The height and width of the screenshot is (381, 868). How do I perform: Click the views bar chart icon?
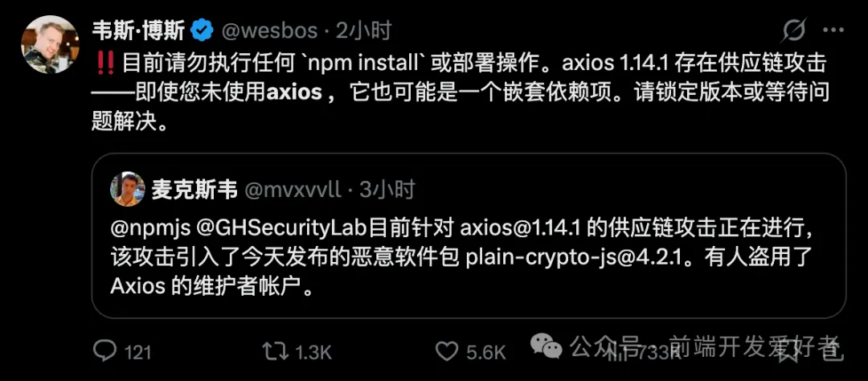pyautogui.click(x=620, y=351)
